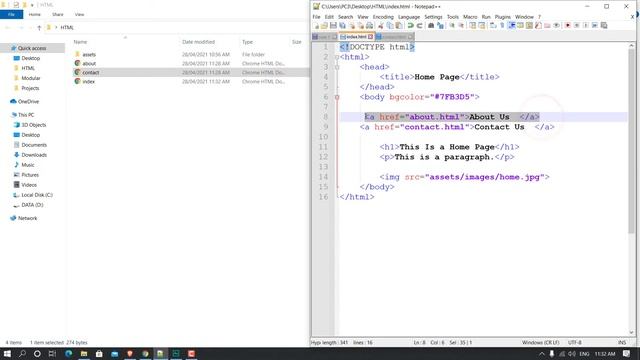The image size is (640, 360).
Task: Click the Notepad++ vertical scrollbar up arrow
Action: 631,46
